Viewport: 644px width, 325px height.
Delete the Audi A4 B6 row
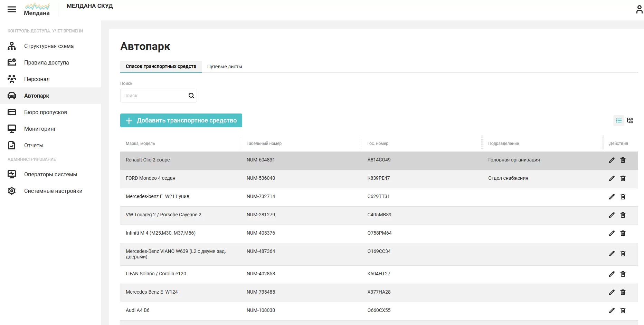[623, 311]
